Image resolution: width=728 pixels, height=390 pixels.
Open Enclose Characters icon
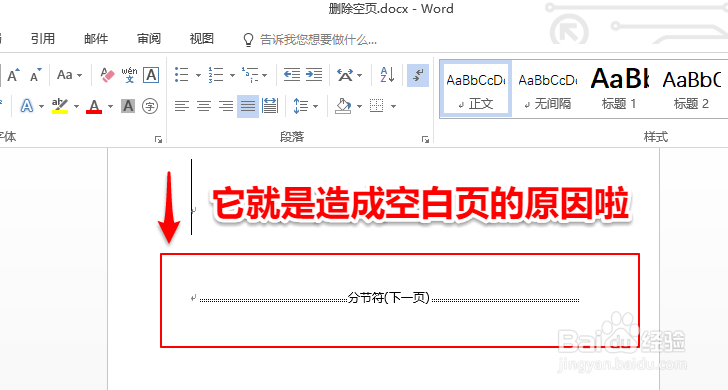(x=150, y=106)
